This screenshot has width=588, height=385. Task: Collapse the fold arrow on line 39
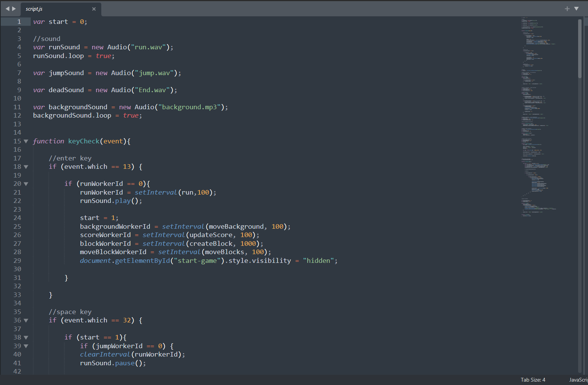pyautogui.click(x=26, y=346)
